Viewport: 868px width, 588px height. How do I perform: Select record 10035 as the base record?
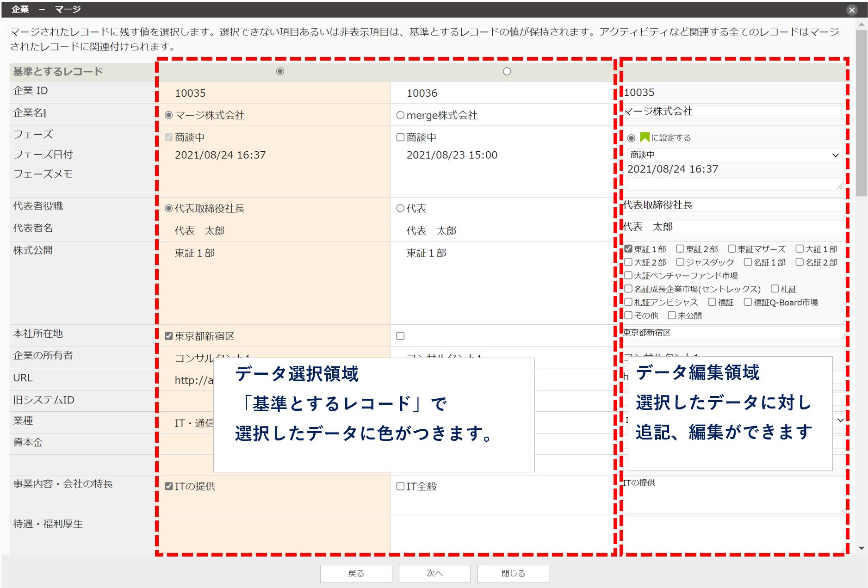[x=280, y=71]
